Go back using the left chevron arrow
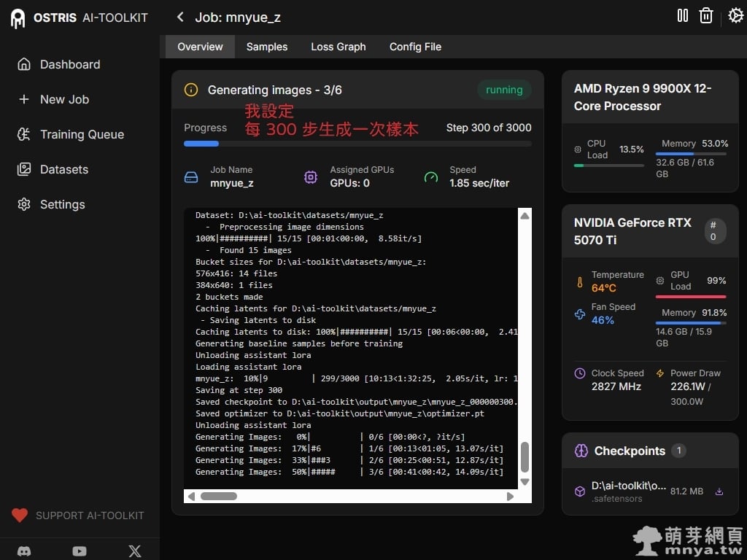The image size is (747, 560). click(180, 17)
